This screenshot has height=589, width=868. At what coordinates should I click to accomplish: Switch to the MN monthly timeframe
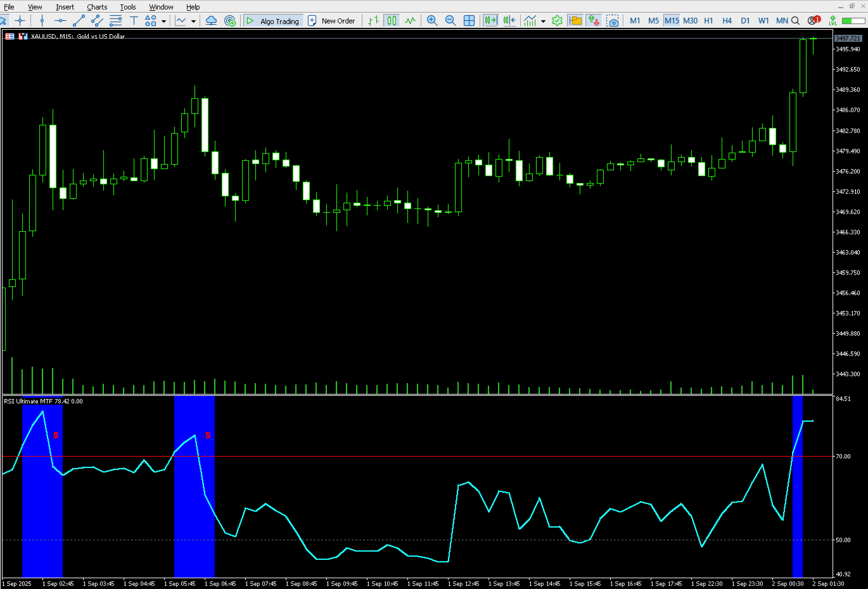click(x=782, y=21)
